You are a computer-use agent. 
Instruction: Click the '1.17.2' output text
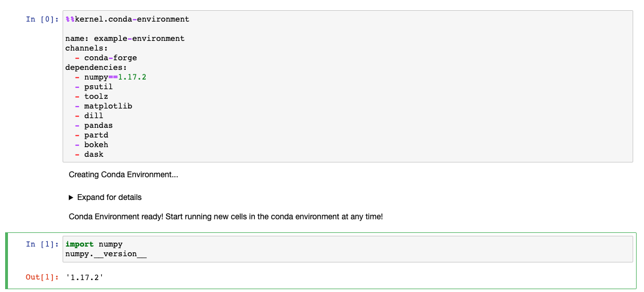coord(84,277)
